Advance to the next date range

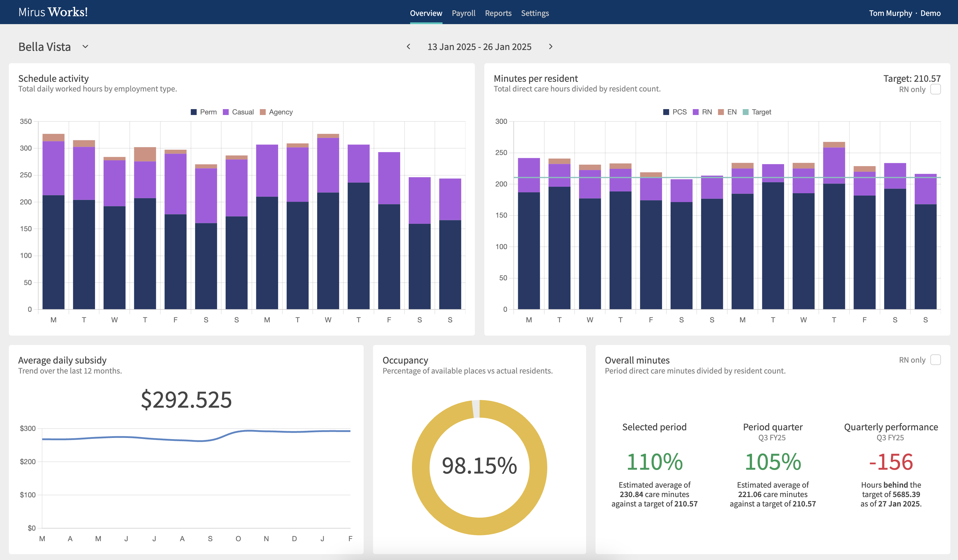(550, 46)
